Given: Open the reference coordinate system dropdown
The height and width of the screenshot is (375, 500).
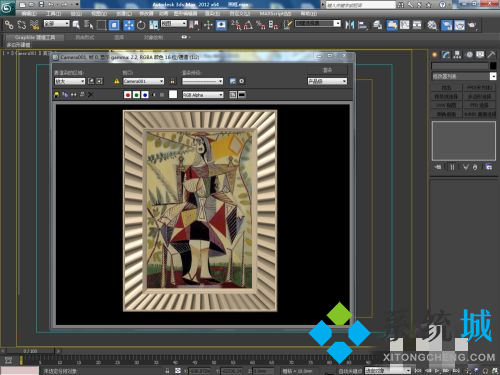Looking at the screenshot, I should point(174,24).
